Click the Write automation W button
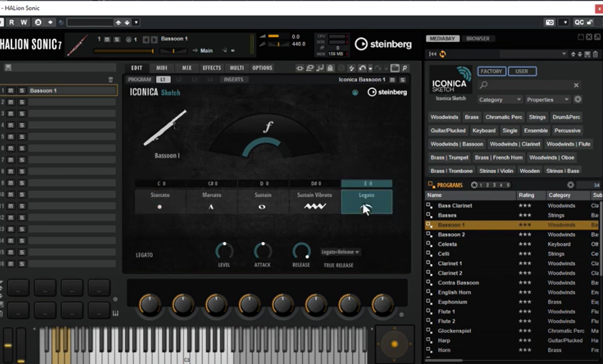 pos(24,22)
